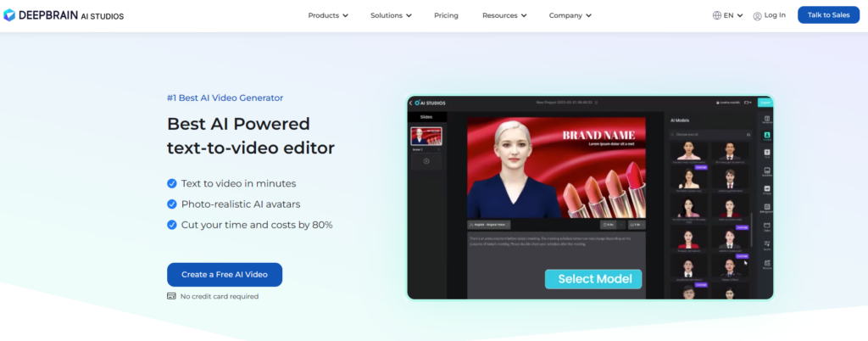Open the Shapes icon at sidebar bottom
This screenshot has width=868, height=341.
point(766,264)
